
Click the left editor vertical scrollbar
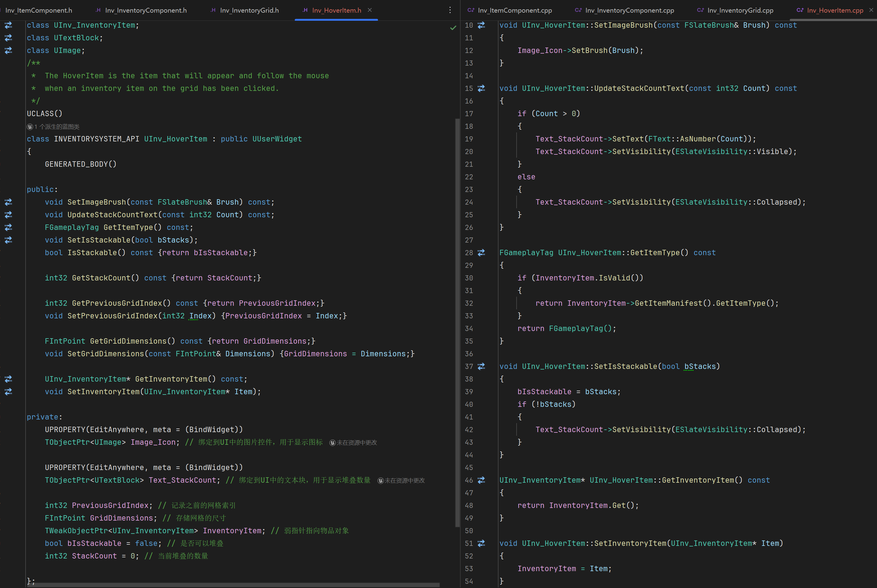[x=457, y=323]
